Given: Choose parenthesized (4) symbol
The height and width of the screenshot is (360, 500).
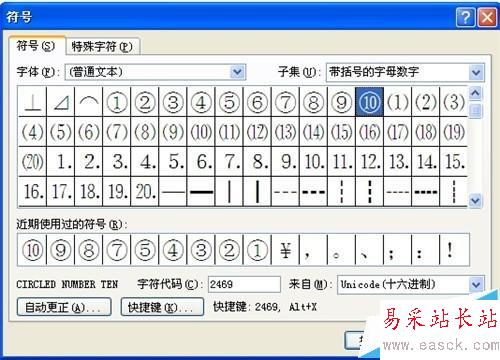Looking at the screenshot, I should [x=33, y=132].
